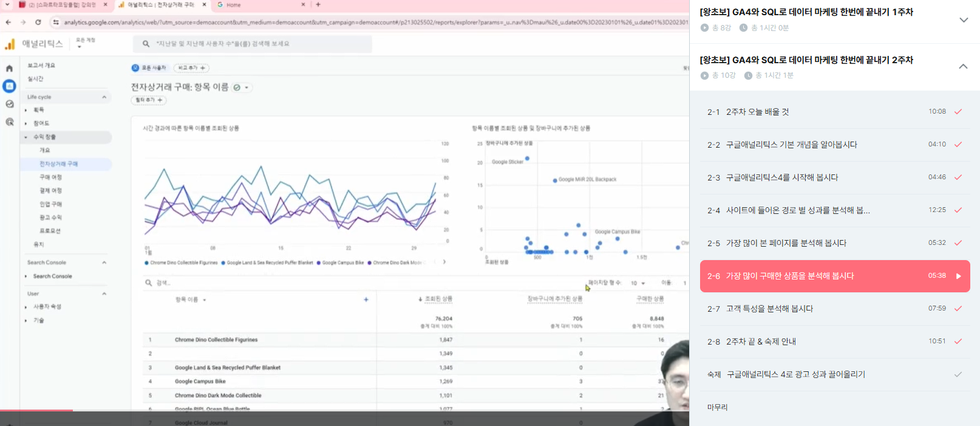This screenshot has width=980, height=426.
Task: Open the 보고서 개요 report
Action: tap(41, 65)
